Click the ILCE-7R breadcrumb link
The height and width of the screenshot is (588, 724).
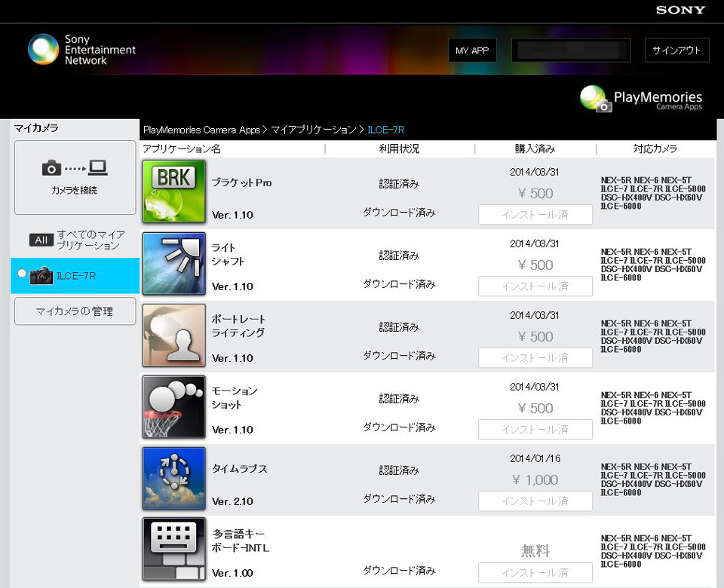pos(385,130)
